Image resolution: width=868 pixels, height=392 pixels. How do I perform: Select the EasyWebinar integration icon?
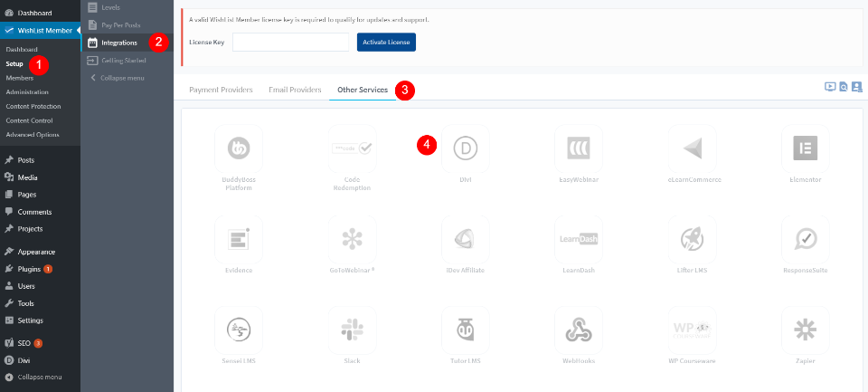(x=579, y=148)
